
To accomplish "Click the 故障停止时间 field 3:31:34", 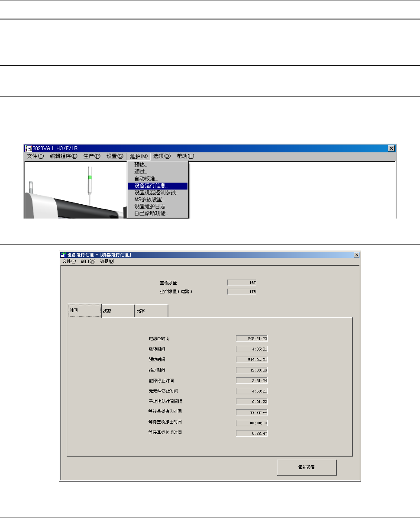I will click(252, 381).
